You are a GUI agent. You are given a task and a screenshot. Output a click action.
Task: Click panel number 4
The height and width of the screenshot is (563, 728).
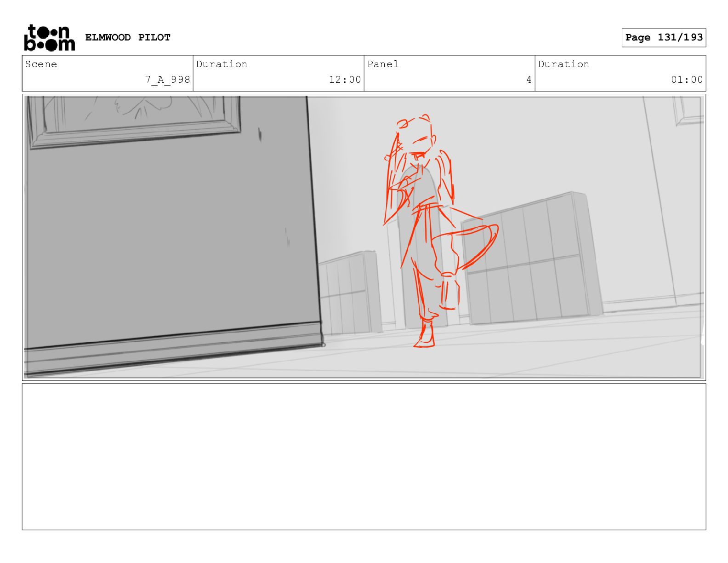pos(529,80)
